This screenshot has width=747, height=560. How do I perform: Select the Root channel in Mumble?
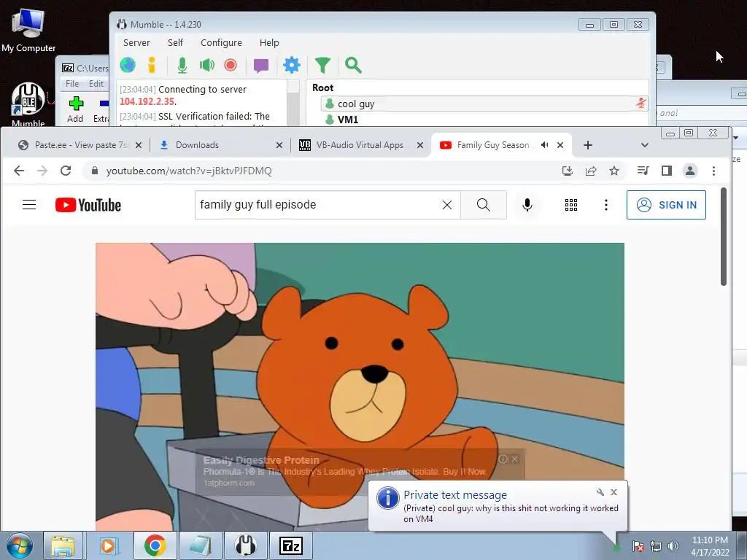322,87
